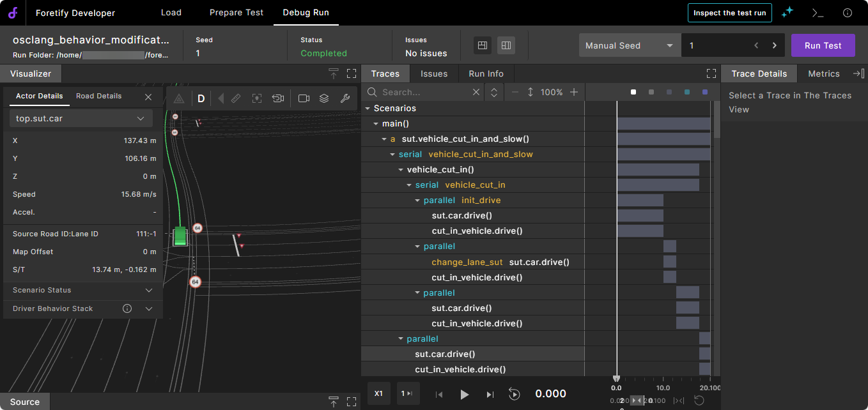Screen dimensions: 868x410
Task: Toggle the first white trace legend square
Action: pyautogui.click(x=633, y=92)
